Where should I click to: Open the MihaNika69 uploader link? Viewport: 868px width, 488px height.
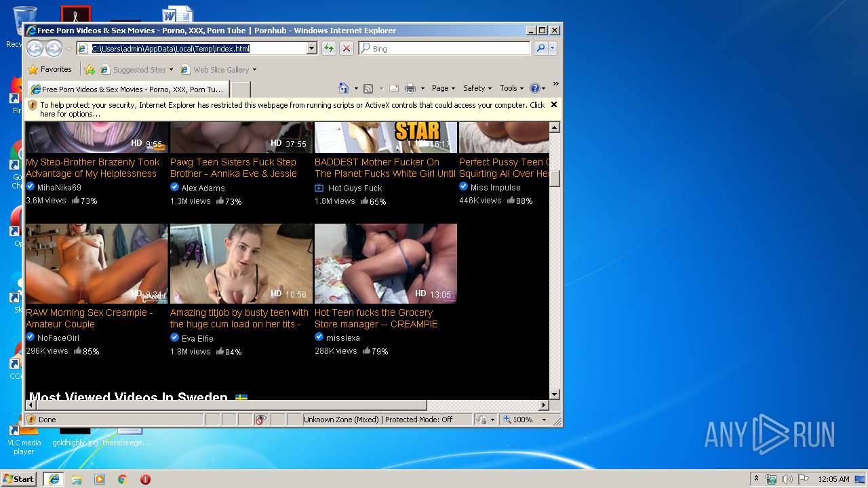point(59,188)
